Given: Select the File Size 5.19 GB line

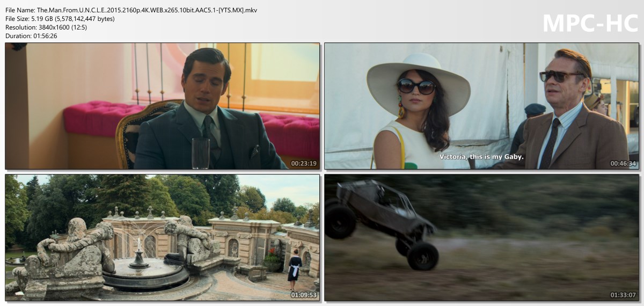Looking at the screenshot, I should pyautogui.click(x=60, y=19).
